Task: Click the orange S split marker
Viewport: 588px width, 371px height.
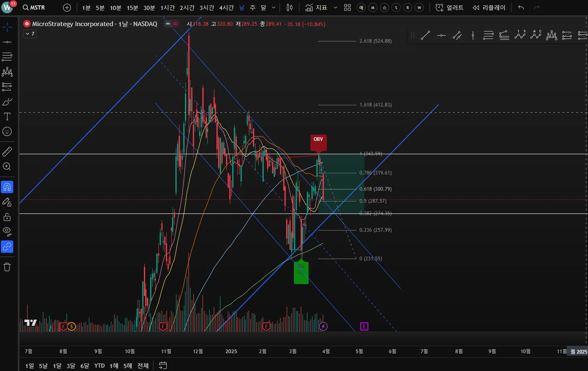Action: tap(71, 327)
